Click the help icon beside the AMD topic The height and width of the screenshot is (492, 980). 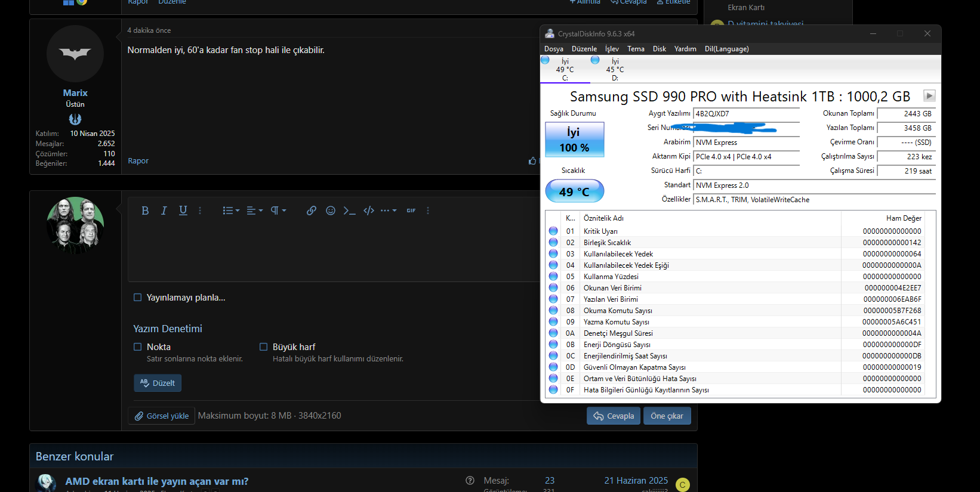470,481
